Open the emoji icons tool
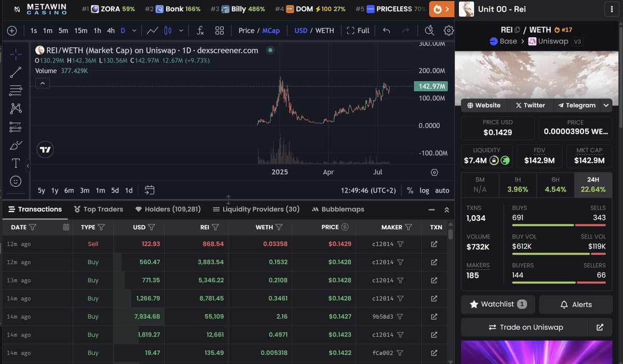The width and height of the screenshot is (623, 364). [16, 181]
